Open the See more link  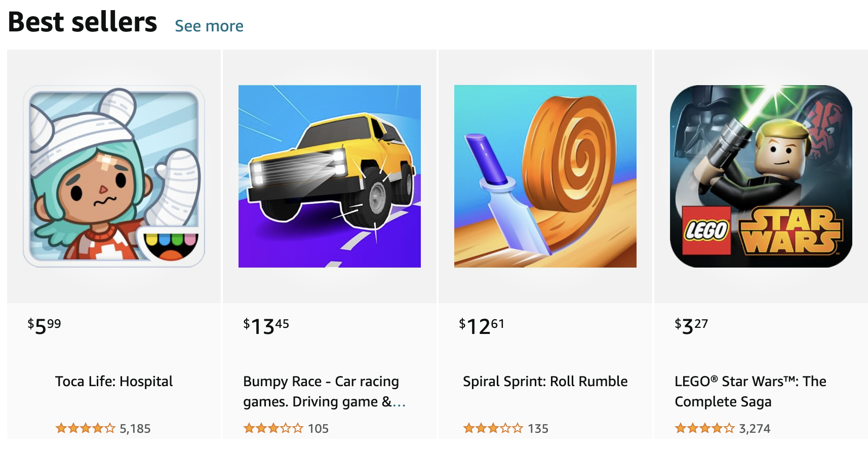209,25
